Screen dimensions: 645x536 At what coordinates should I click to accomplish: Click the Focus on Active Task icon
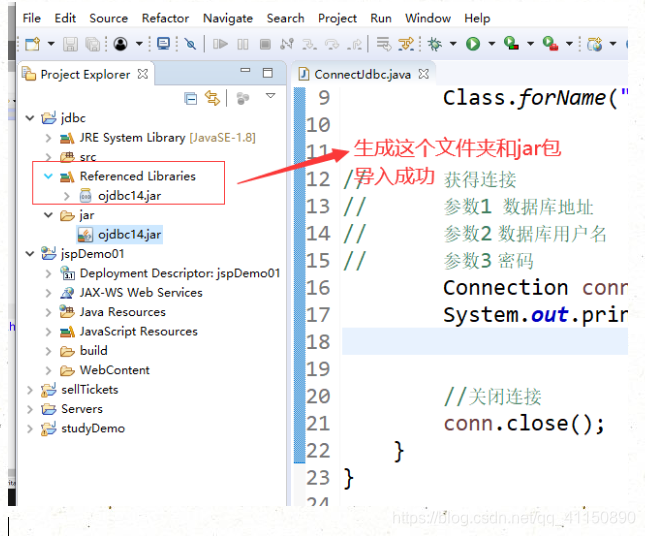pyautogui.click(x=243, y=98)
